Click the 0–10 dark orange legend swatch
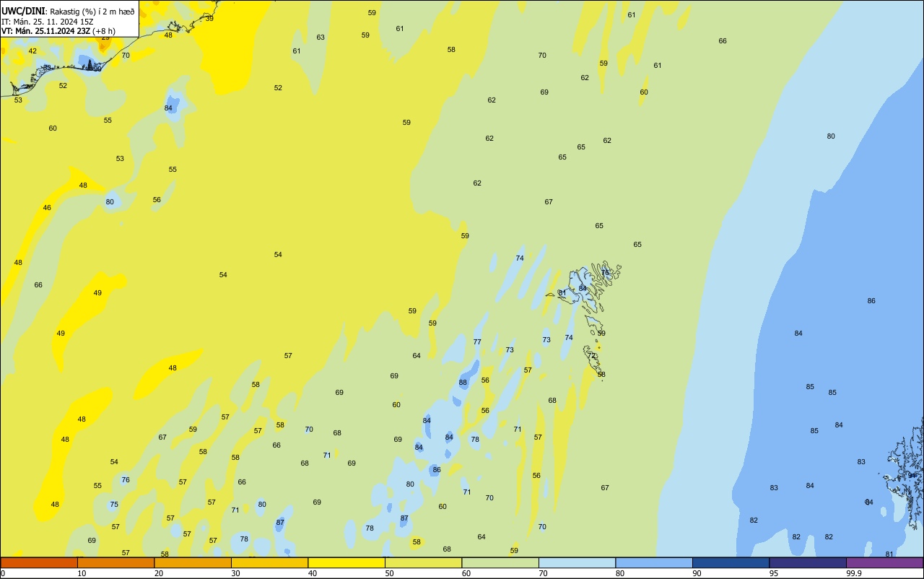Viewport: 924px width, 579px height. pos(39,562)
